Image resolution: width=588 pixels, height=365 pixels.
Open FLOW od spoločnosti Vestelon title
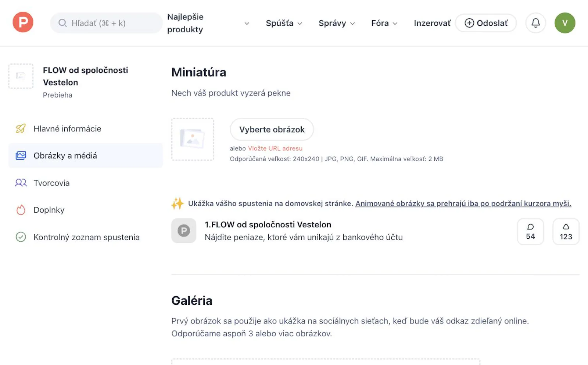pyautogui.click(x=85, y=76)
